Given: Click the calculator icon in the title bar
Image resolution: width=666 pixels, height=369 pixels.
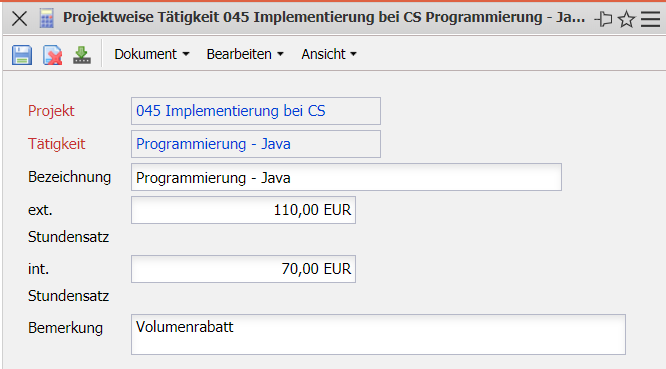Looking at the screenshot, I should [x=47, y=19].
